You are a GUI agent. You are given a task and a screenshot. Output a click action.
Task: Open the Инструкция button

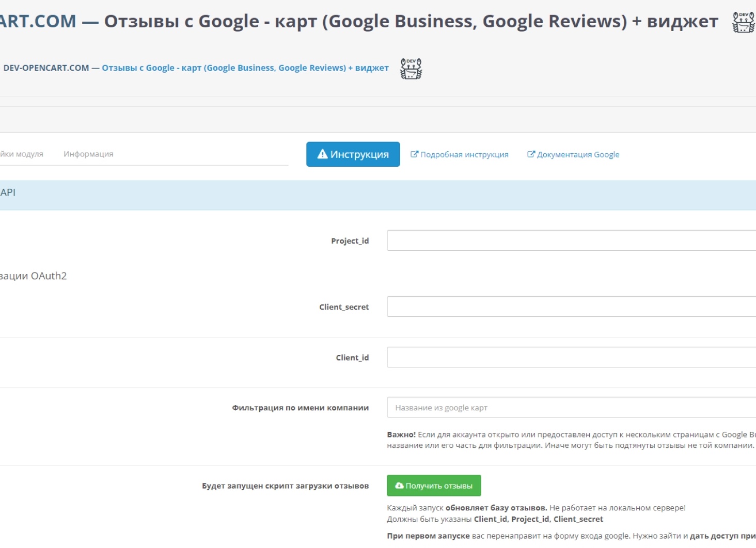click(353, 154)
